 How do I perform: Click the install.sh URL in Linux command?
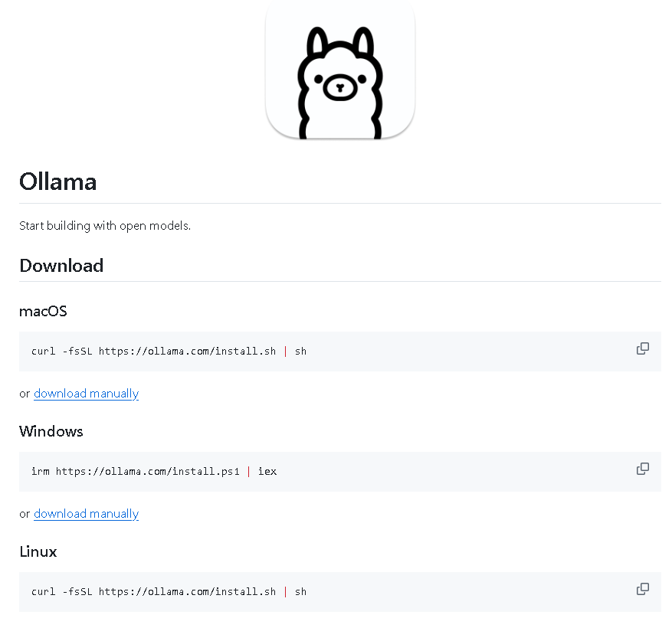(187, 592)
